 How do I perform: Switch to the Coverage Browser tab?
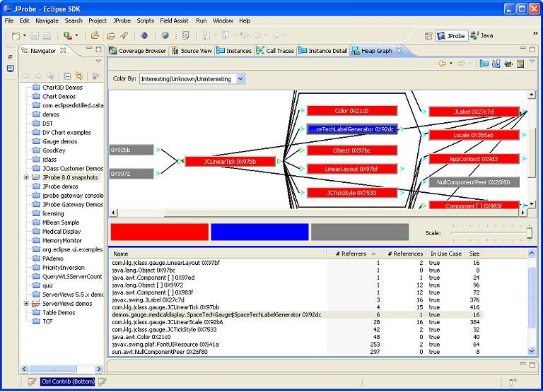pos(138,51)
